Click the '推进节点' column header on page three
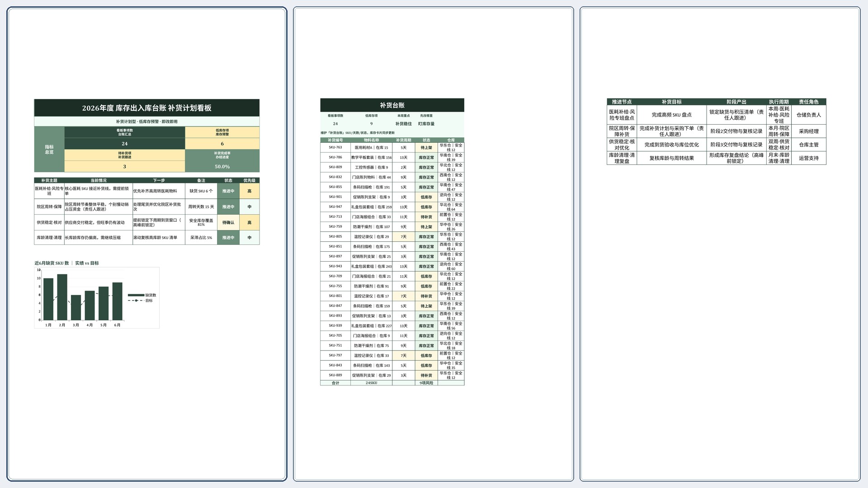The image size is (868, 488). click(x=622, y=102)
